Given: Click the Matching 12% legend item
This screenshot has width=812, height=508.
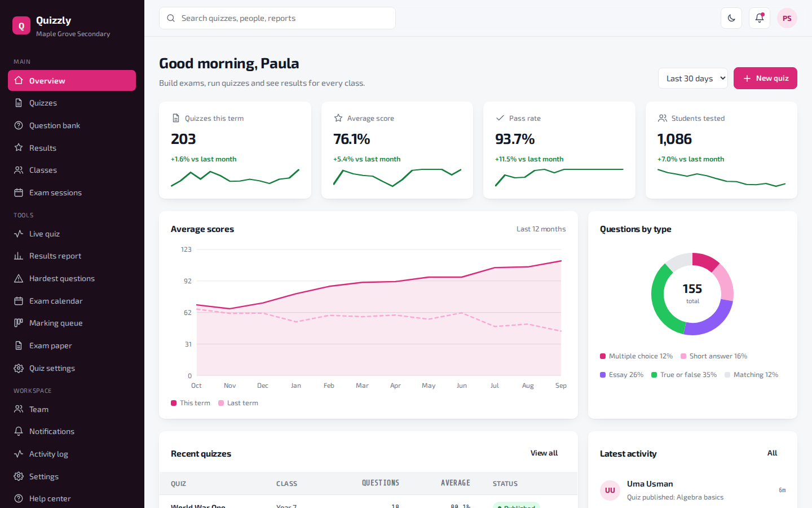Looking at the screenshot, I should click(x=751, y=375).
